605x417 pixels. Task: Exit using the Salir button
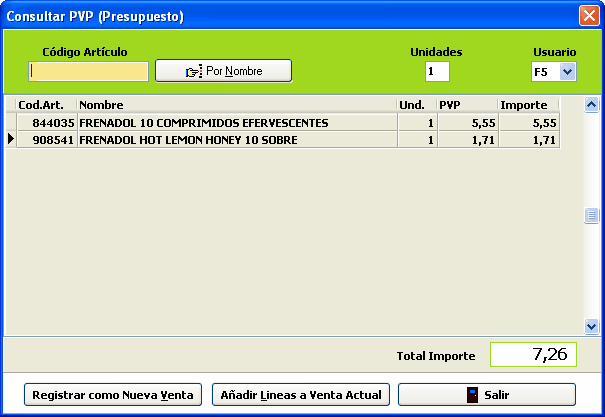pos(487,395)
